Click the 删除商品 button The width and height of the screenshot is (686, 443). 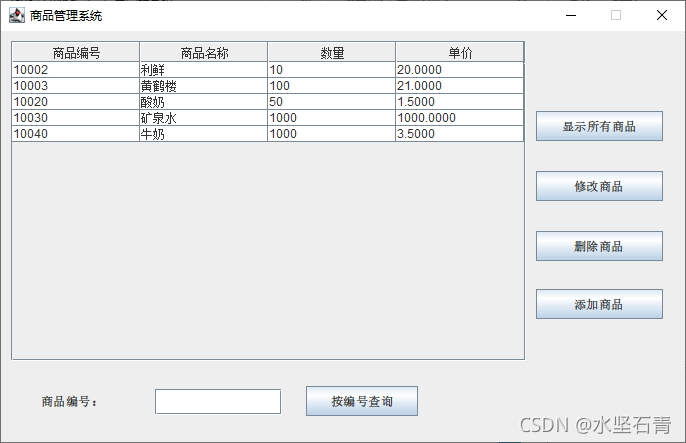click(599, 246)
